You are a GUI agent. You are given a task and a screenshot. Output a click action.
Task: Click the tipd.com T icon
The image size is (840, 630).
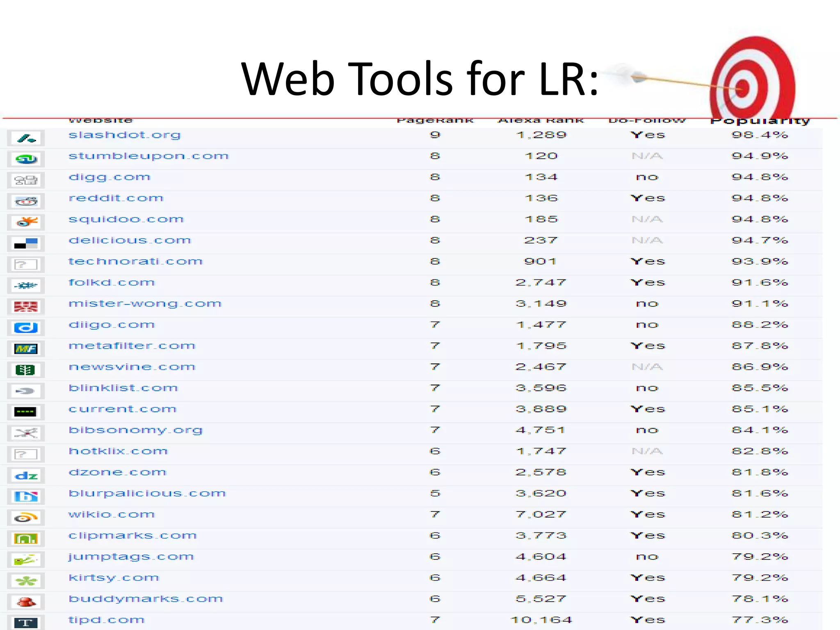point(26,623)
